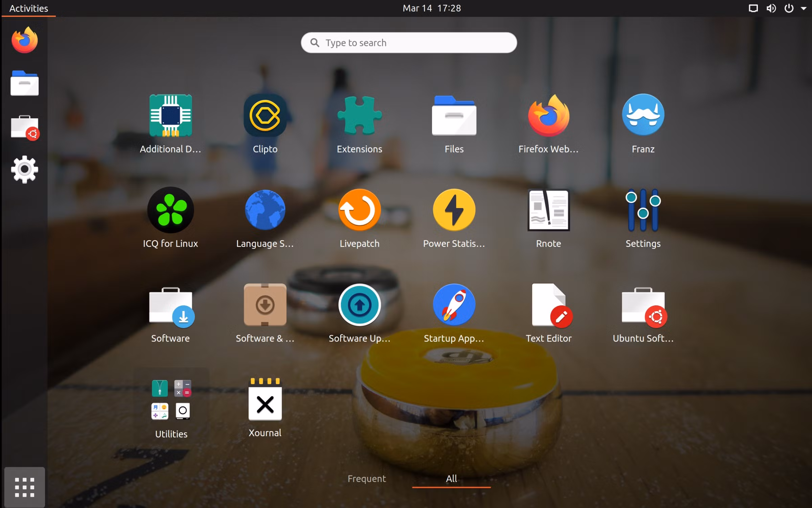The width and height of the screenshot is (812, 508).
Task: Open Files from the app grid
Action: [454, 116]
